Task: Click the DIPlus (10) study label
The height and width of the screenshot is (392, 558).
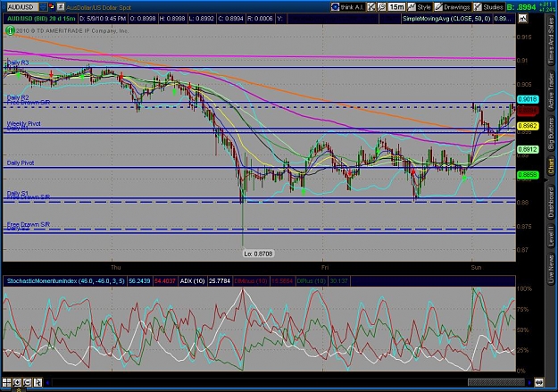Action: 311,281
